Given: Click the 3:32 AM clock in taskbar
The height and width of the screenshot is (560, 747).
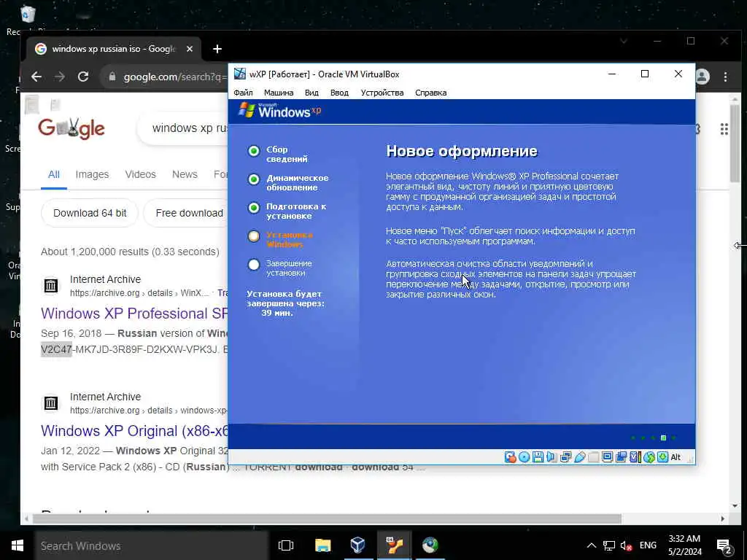Looking at the screenshot, I should pyautogui.click(x=684, y=539).
